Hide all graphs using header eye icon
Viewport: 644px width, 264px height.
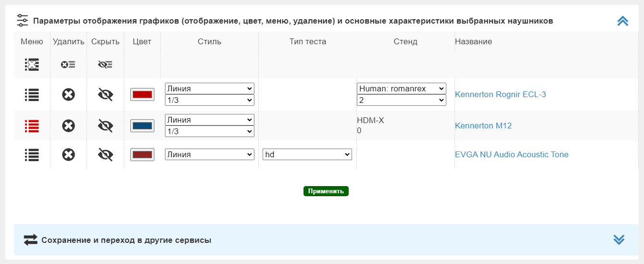tap(105, 64)
